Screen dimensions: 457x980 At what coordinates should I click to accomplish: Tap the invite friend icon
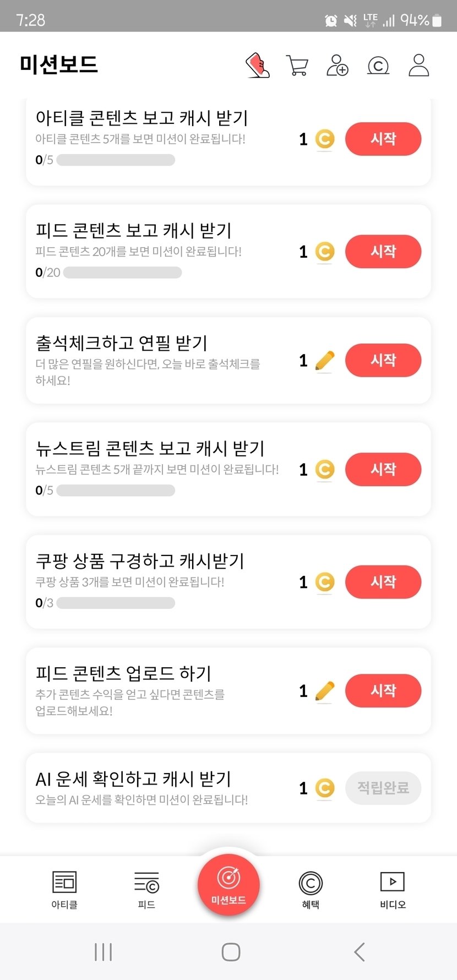(338, 66)
